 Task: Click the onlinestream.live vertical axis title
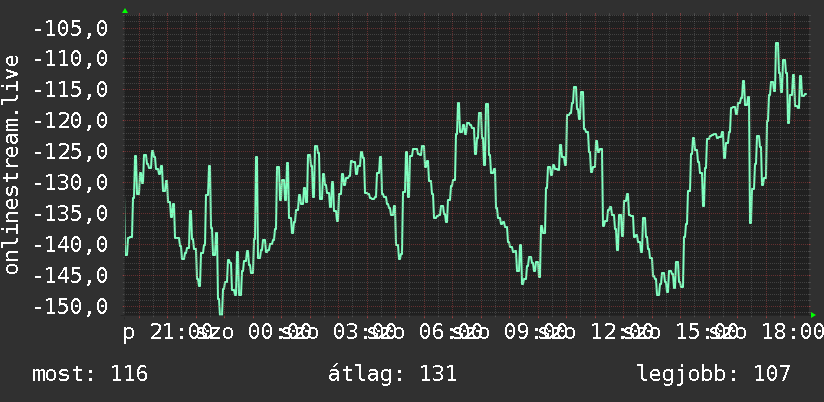coord(11,164)
